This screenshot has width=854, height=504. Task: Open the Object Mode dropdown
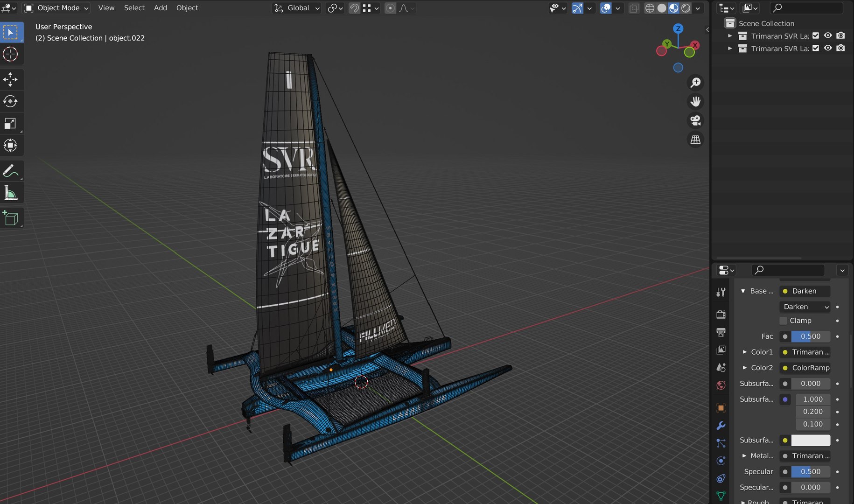click(56, 8)
